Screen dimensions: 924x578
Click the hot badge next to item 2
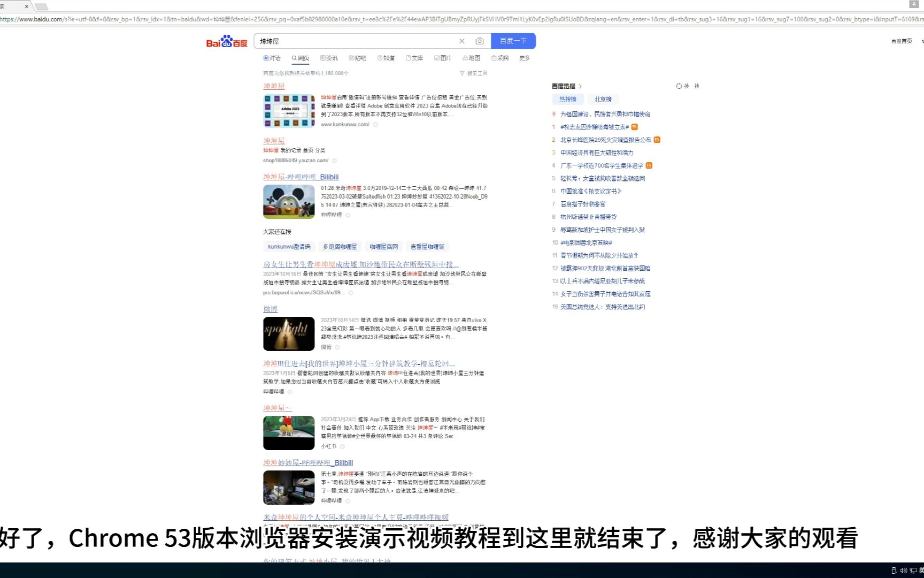pyautogui.click(x=657, y=140)
